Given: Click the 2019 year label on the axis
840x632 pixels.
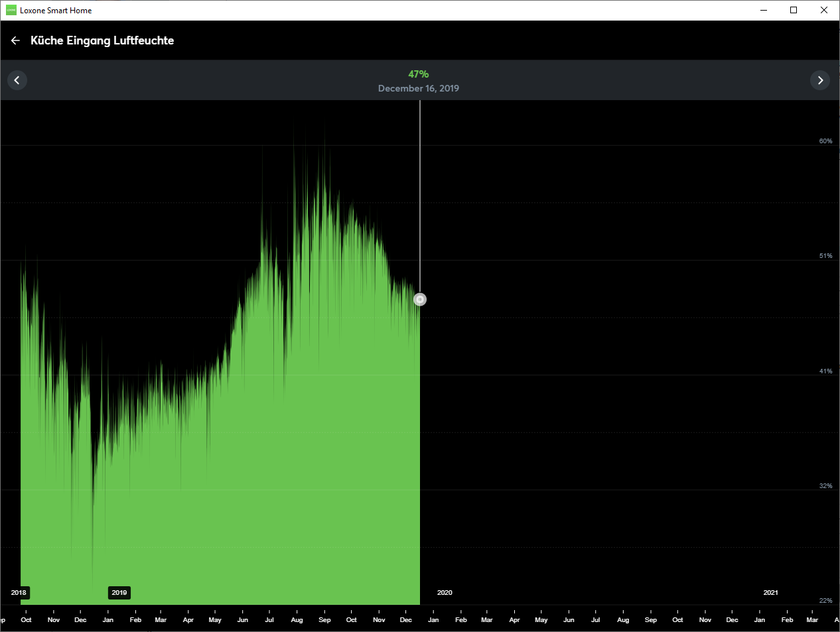Looking at the screenshot, I should [119, 593].
